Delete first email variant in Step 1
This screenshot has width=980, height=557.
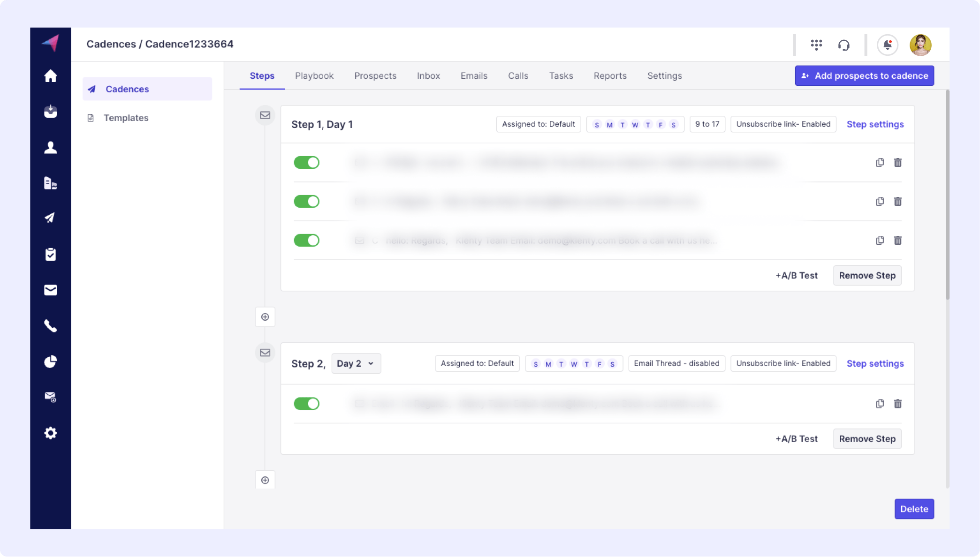(x=897, y=163)
